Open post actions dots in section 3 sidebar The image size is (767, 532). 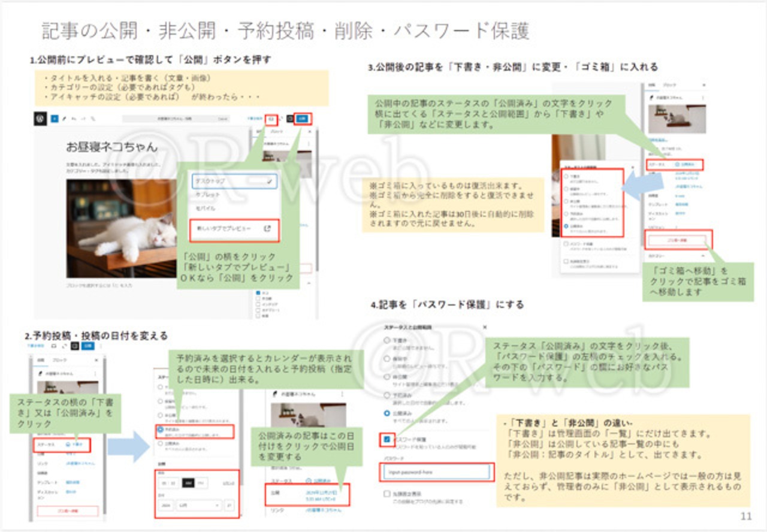point(703,98)
